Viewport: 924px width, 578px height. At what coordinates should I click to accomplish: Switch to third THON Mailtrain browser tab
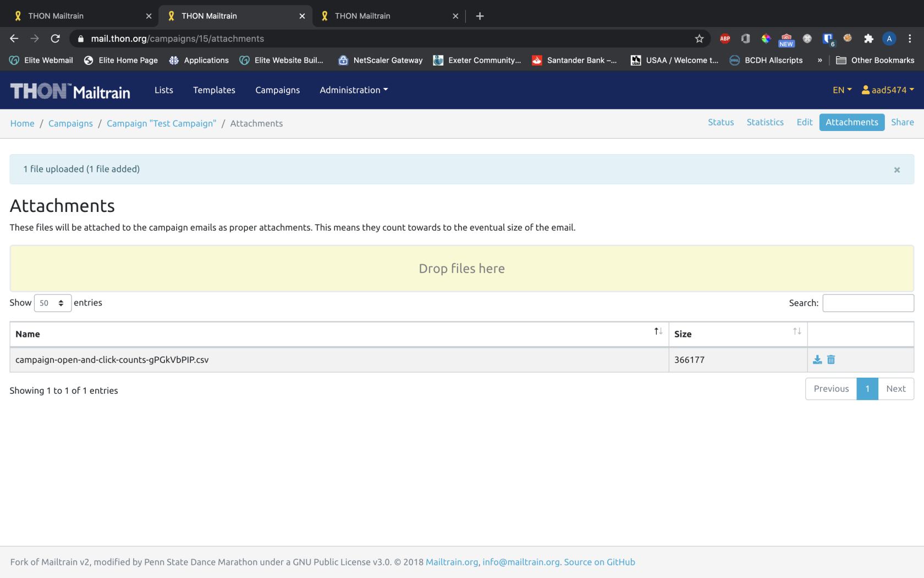click(x=388, y=16)
